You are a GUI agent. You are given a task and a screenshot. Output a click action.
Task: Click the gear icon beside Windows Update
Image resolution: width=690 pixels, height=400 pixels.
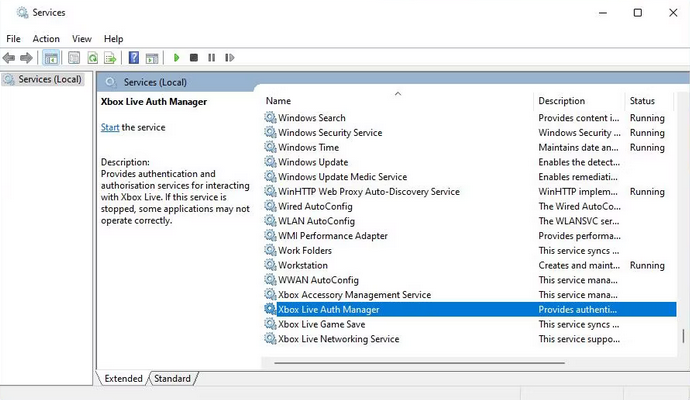click(270, 162)
